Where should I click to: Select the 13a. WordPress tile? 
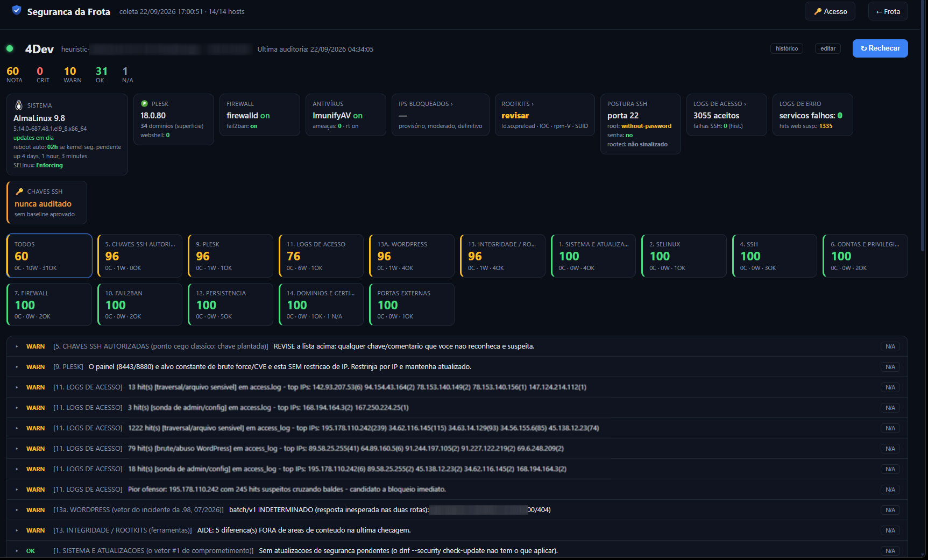pos(412,256)
